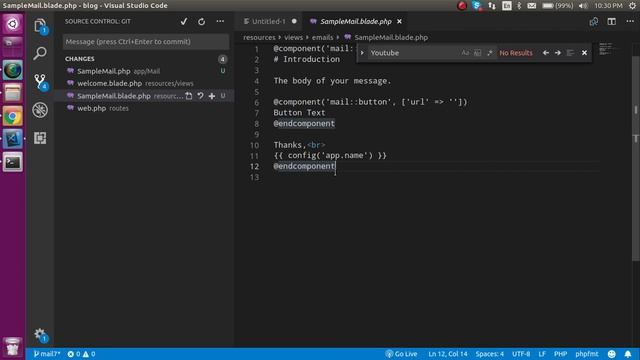Change indentation via Spaces: 4
This screenshot has height=360, width=640.
[x=489, y=354]
